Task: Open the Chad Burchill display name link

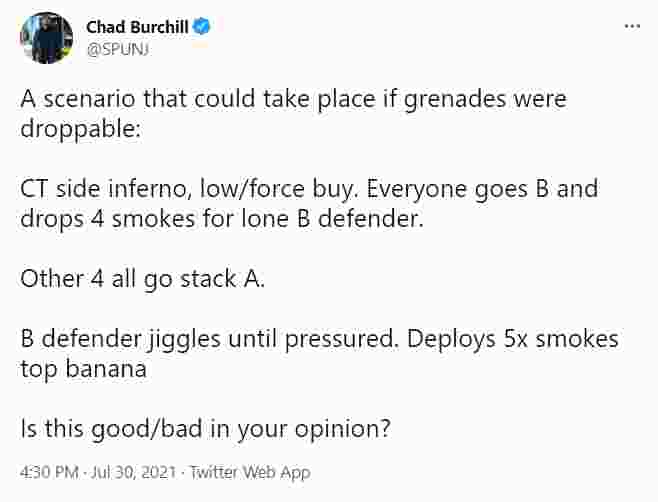Action: point(137,27)
